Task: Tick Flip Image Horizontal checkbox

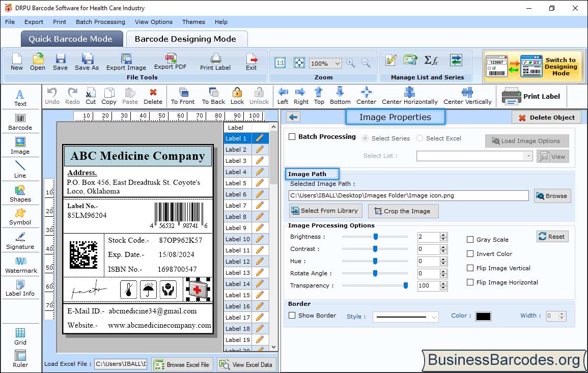Action: click(x=470, y=282)
